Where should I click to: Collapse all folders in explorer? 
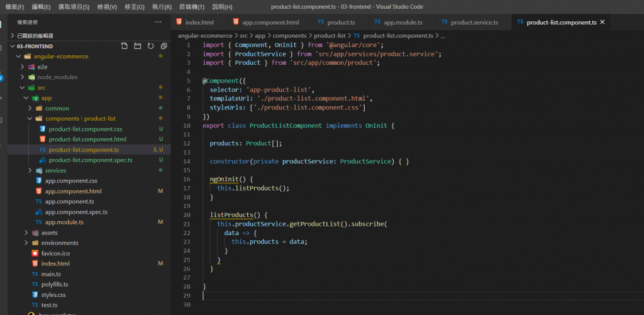click(164, 46)
